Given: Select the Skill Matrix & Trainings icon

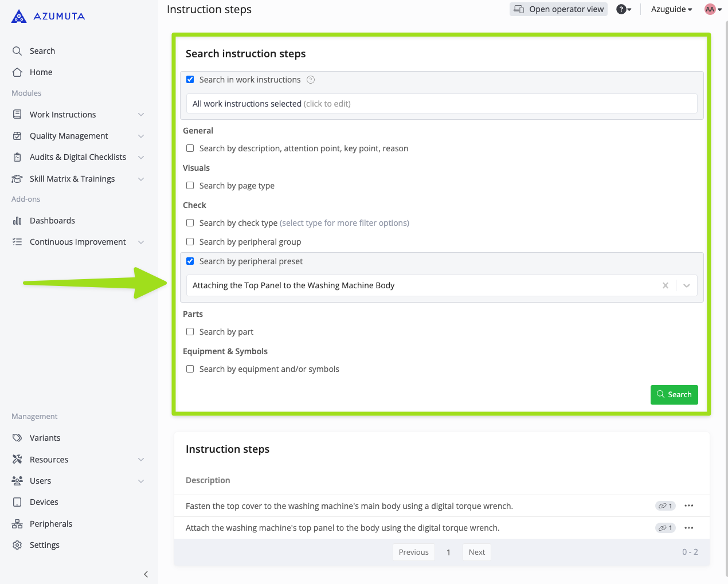Looking at the screenshot, I should (17, 178).
